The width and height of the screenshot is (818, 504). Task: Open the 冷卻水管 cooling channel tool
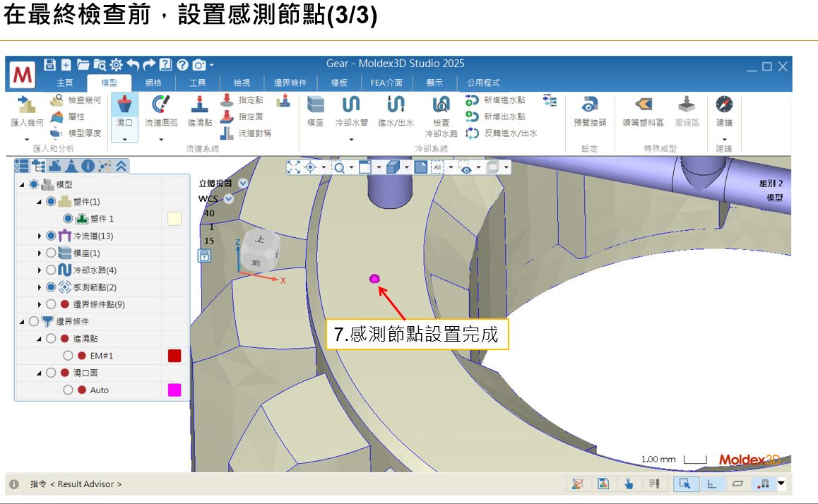pos(351,106)
